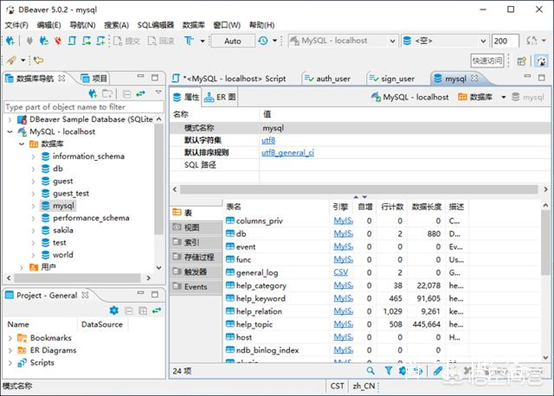
Task: Select the performance_schema database
Action: click(x=85, y=218)
